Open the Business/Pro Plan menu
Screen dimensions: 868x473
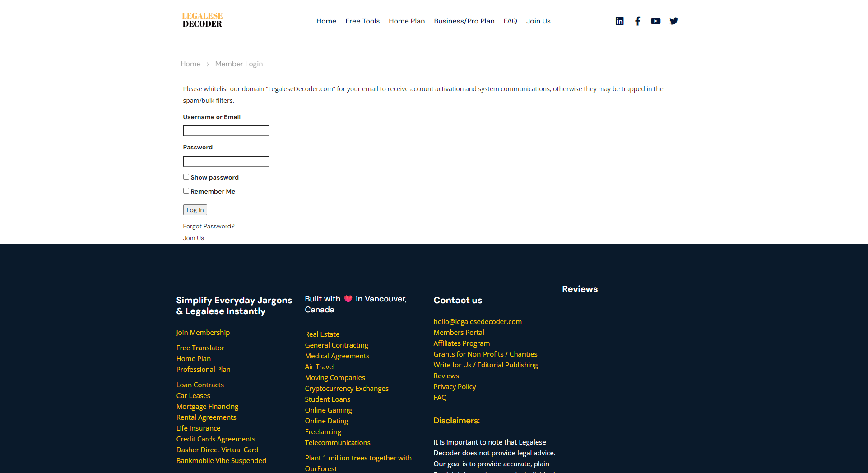coord(464,21)
